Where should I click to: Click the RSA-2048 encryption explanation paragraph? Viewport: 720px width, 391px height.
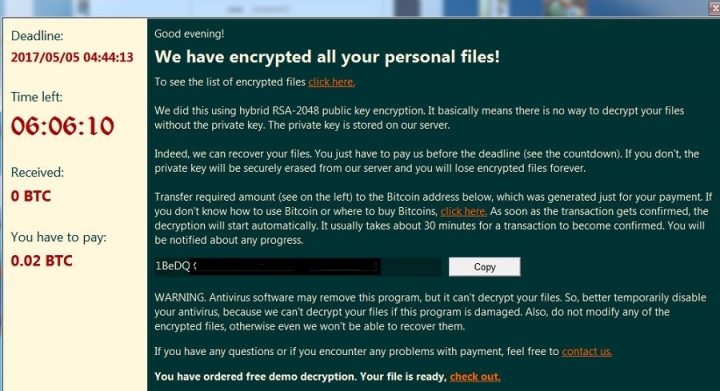click(419, 118)
